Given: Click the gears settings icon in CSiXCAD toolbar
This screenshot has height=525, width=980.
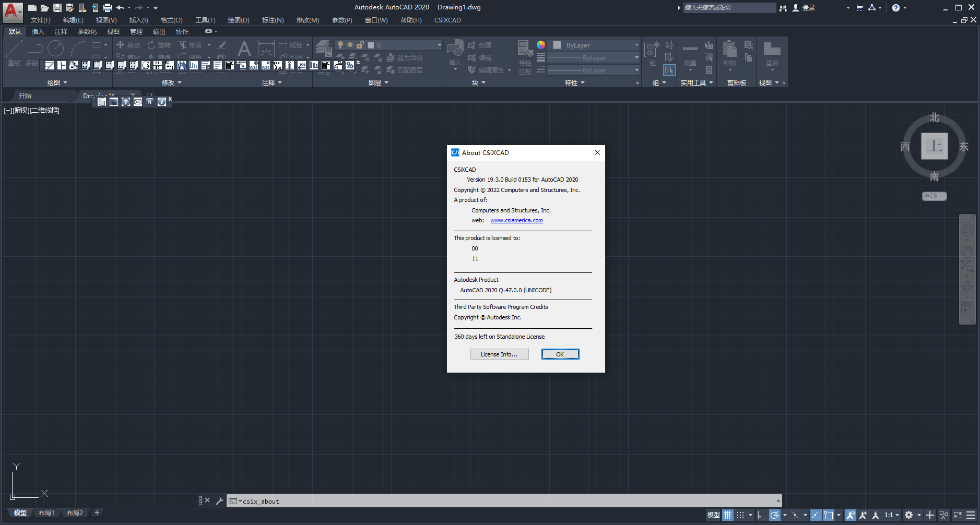Looking at the screenshot, I should click(350, 65).
